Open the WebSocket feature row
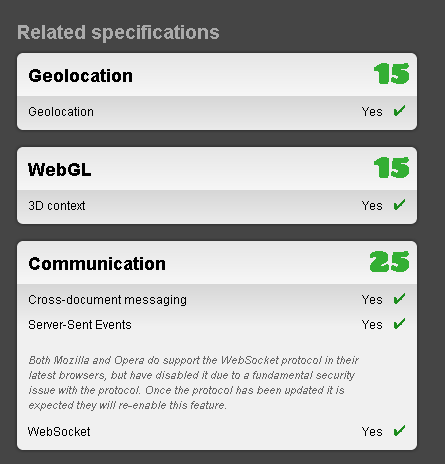Image resolution: width=445 pixels, height=464 pixels. 217,432
